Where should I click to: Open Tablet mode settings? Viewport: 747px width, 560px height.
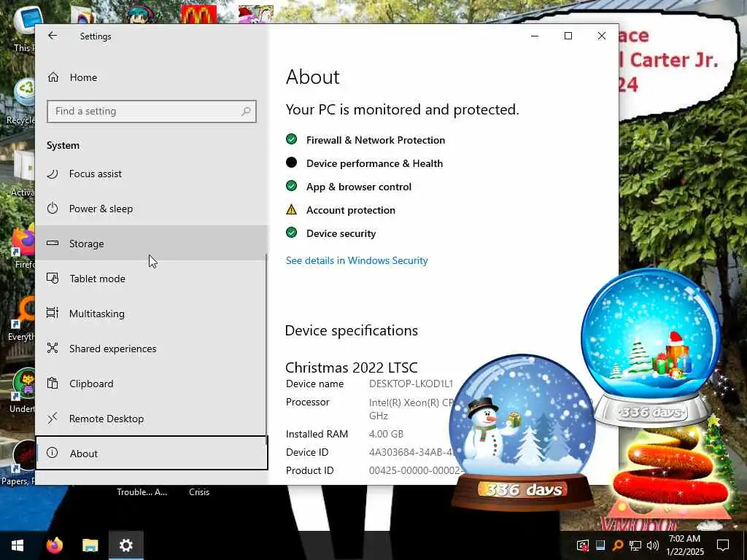pyautogui.click(x=152, y=279)
